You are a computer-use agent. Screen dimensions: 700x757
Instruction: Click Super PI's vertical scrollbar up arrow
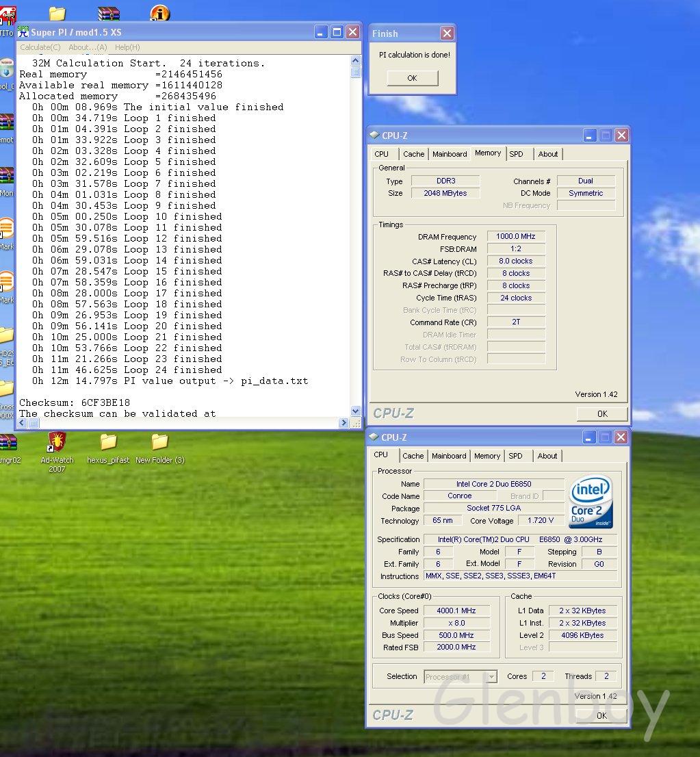coord(355,61)
